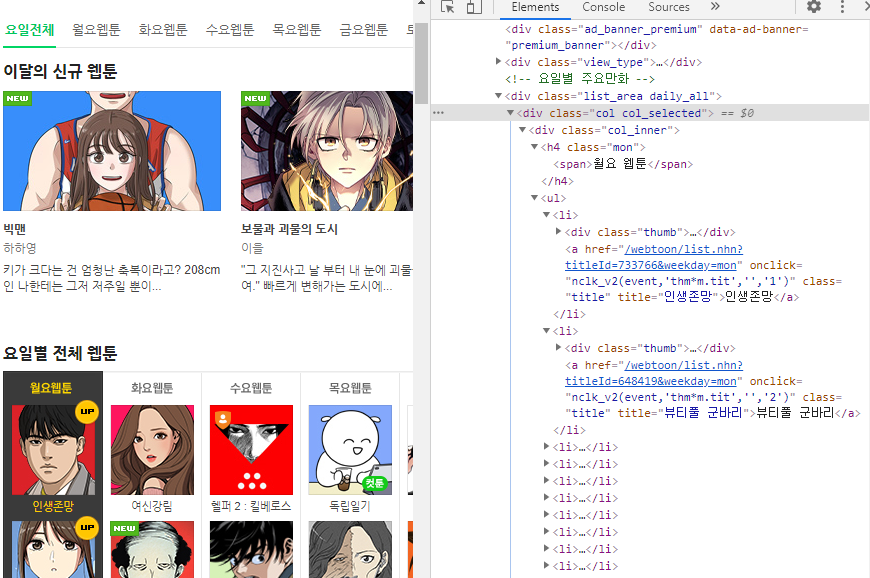Open the titleId=733766 webtoon href link
Image resolution: width=870 pixels, height=578 pixels.
(654, 257)
